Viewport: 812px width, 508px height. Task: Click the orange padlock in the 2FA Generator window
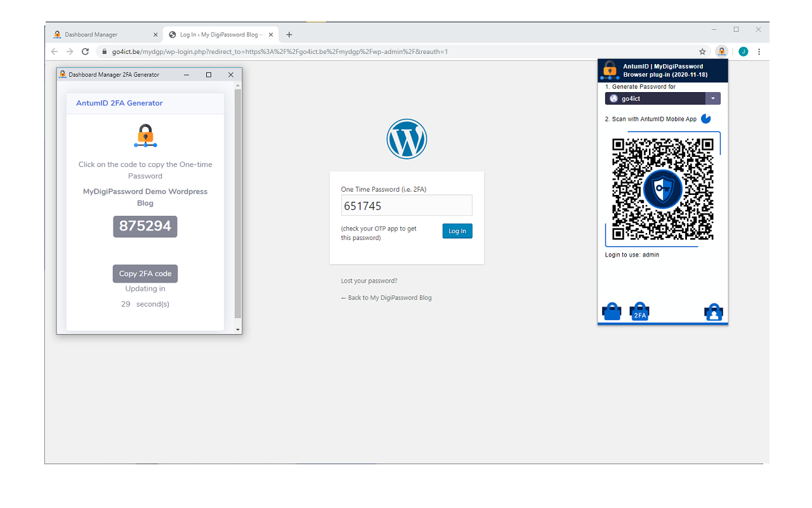tap(145, 135)
